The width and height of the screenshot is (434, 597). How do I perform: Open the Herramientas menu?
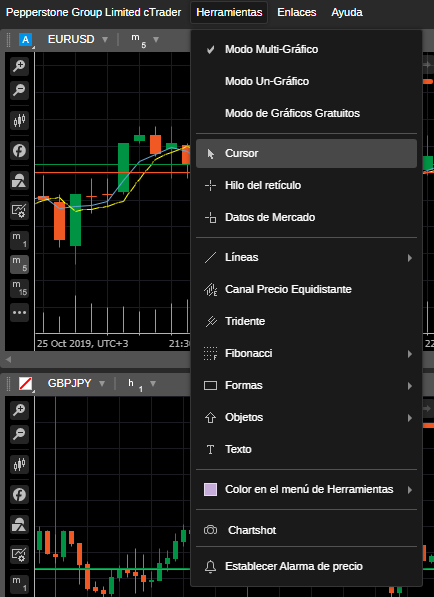[x=229, y=13]
